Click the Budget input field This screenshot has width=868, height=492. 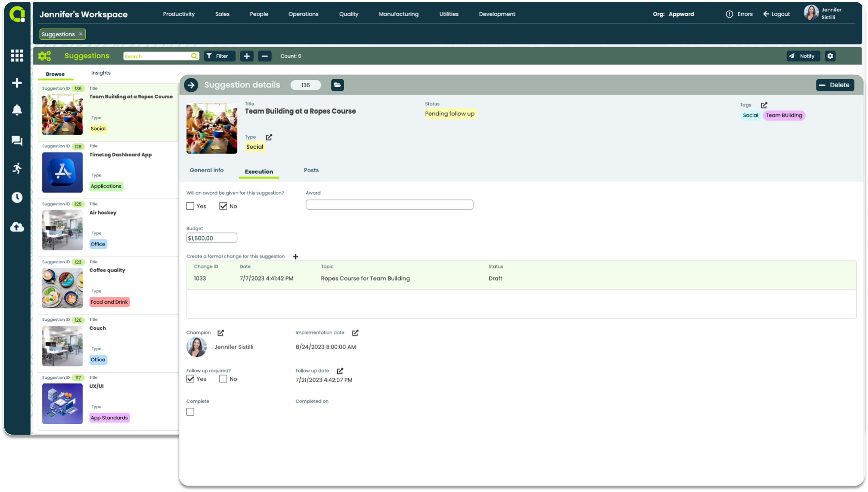211,238
